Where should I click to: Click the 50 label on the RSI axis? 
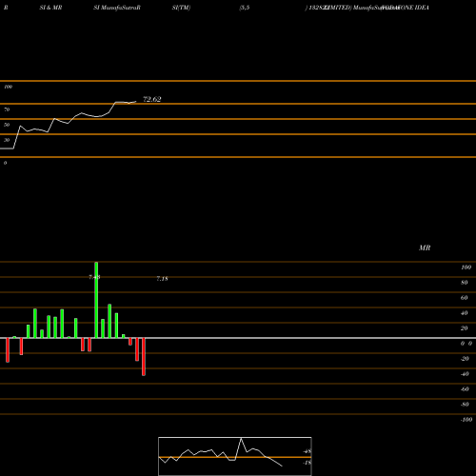(7, 125)
